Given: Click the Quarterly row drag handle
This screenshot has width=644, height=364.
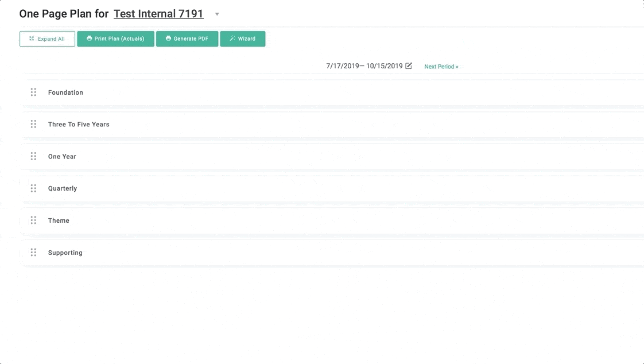Looking at the screenshot, I should 33,188.
